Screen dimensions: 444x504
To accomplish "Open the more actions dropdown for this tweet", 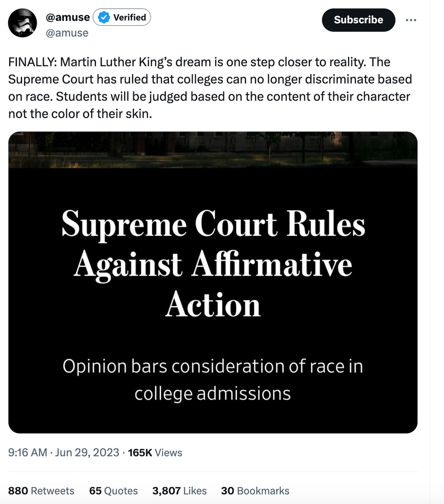I will tap(411, 20).
